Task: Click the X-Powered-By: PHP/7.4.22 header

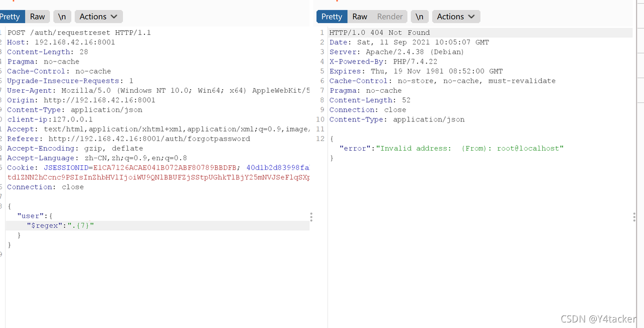Action: point(383,61)
